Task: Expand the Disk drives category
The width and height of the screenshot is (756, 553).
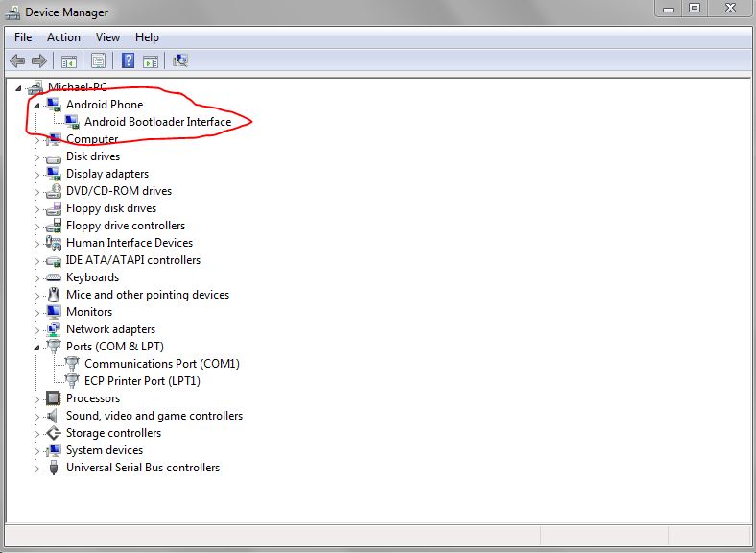Action: point(36,157)
